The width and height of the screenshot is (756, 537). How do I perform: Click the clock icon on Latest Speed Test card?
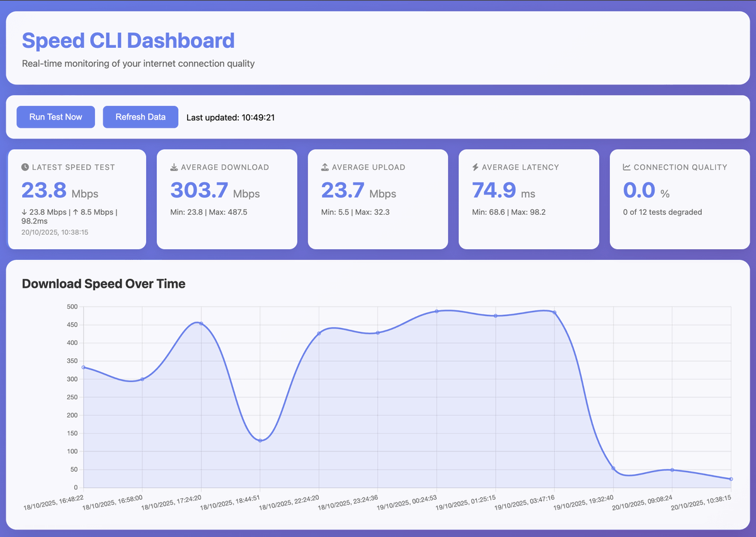(x=24, y=167)
